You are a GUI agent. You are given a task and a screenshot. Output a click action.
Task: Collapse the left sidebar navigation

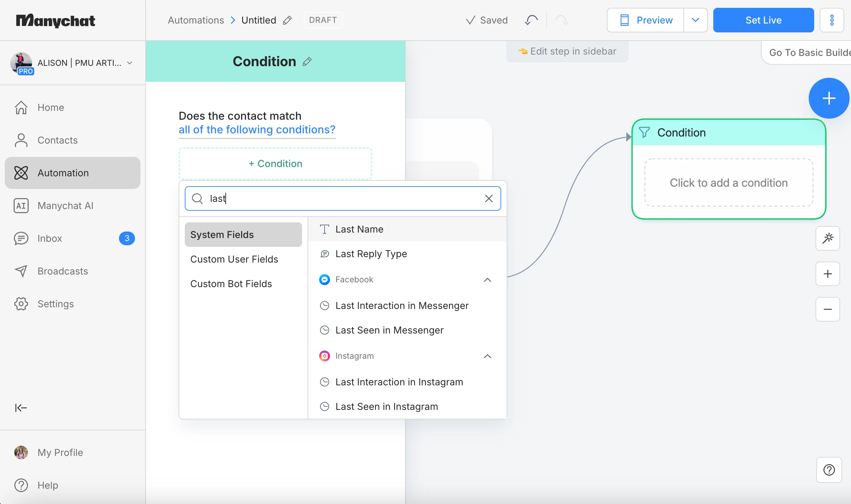tap(21, 407)
